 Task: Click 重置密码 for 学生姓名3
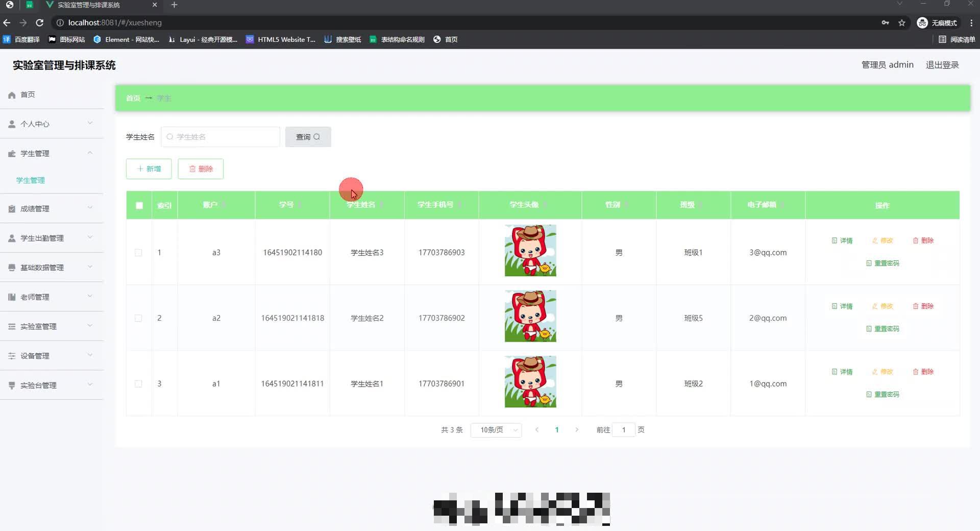coord(883,263)
